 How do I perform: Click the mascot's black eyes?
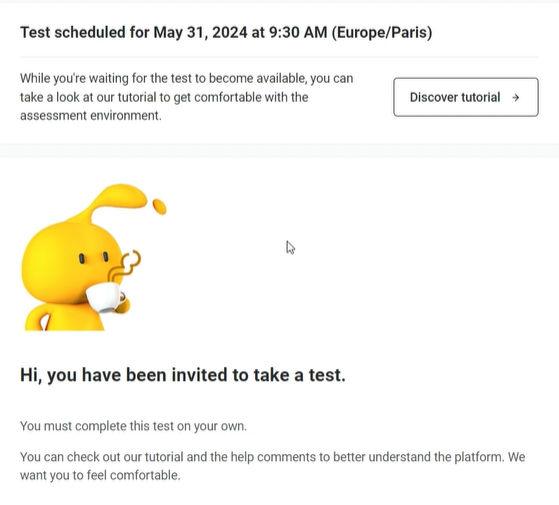click(94, 258)
